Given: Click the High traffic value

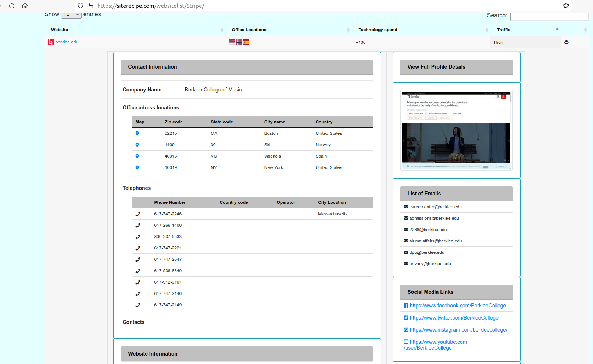Looking at the screenshot, I should (x=499, y=42).
